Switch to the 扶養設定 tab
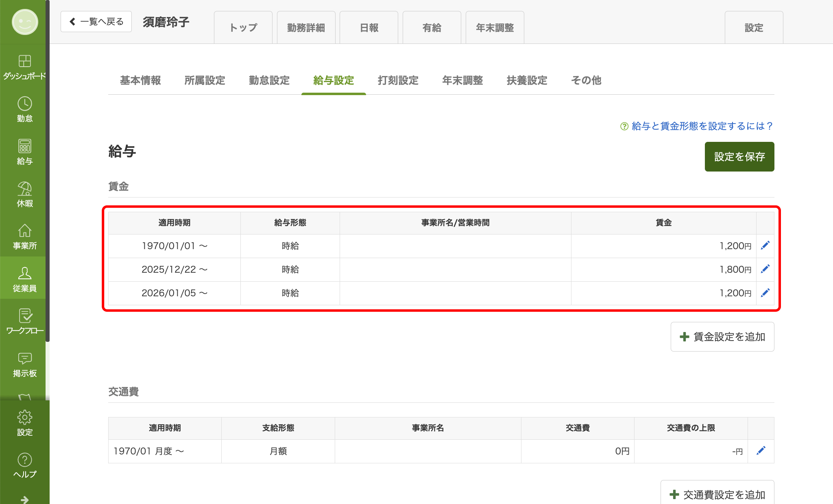 [x=527, y=80]
